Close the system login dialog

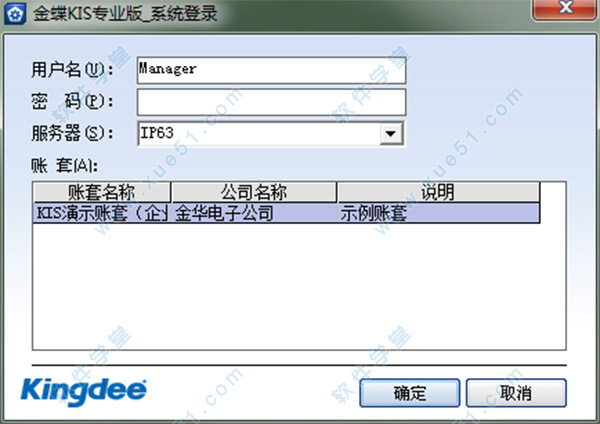tap(565, 8)
